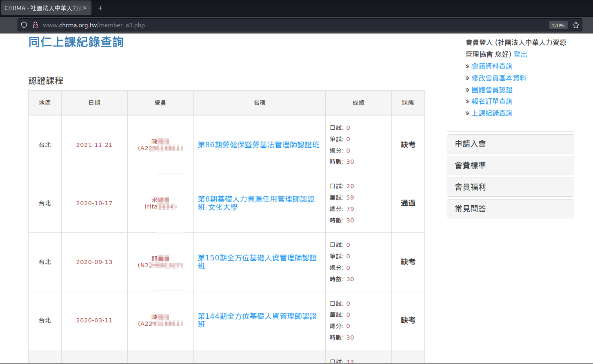Click 缺考 status in the 2021-11-21 row
Image resolution: width=593 pixels, height=364 pixels.
[x=408, y=145]
